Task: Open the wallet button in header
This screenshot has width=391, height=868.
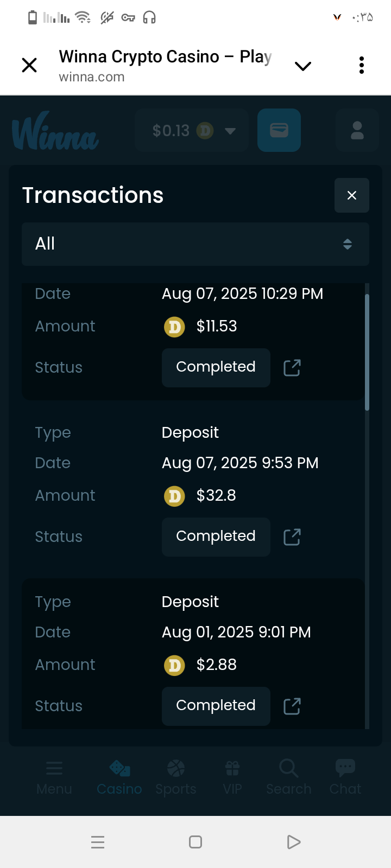Action: coord(279,130)
